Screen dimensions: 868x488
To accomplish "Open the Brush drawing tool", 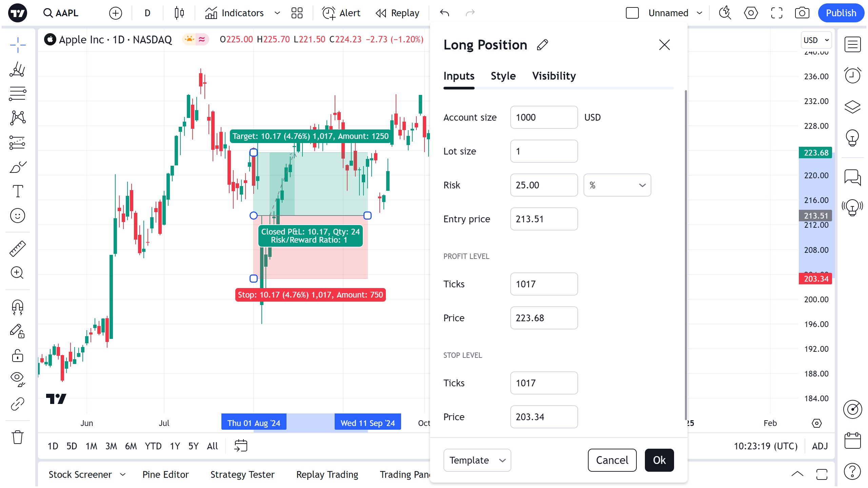I will click(18, 167).
